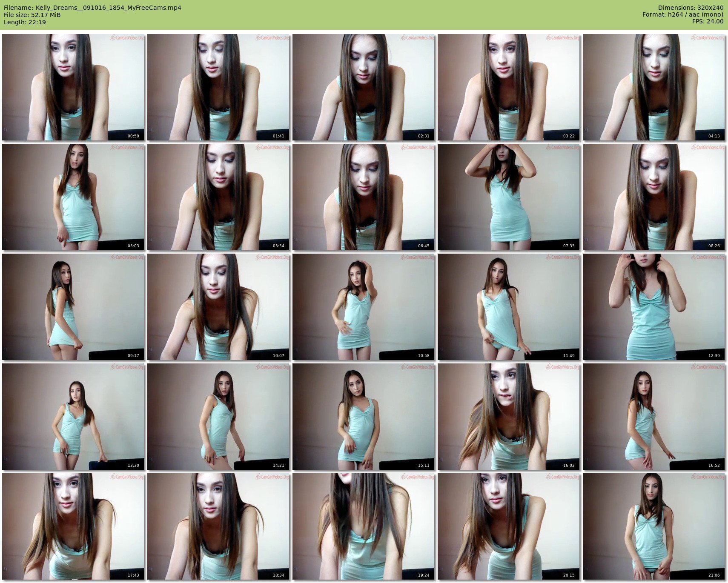Open the last frame at 21:06

click(654, 526)
